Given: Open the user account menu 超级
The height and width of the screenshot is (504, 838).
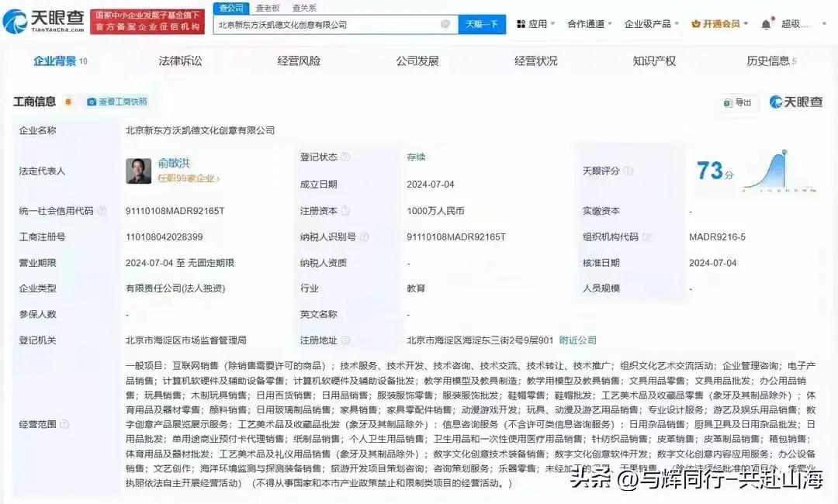Looking at the screenshot, I should point(803,24).
